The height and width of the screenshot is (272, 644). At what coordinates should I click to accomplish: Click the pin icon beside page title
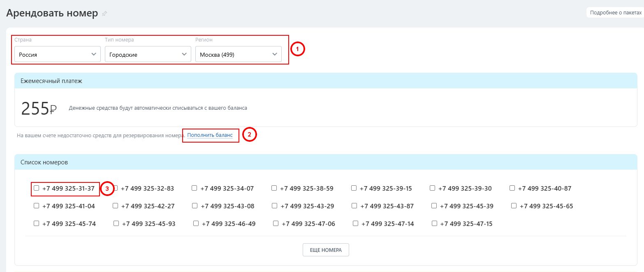104,14
